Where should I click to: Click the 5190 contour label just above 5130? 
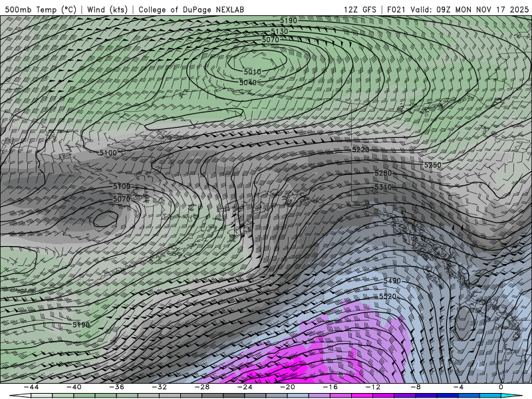pyautogui.click(x=289, y=21)
